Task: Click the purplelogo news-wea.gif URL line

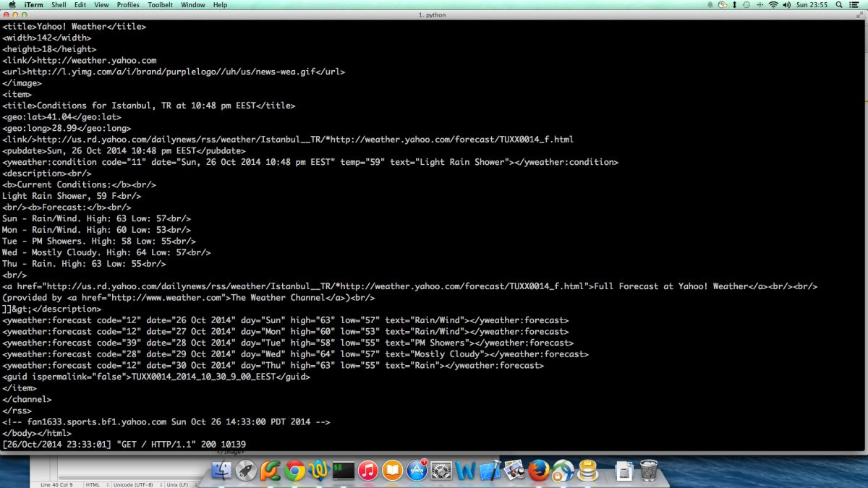Action: (x=174, y=72)
